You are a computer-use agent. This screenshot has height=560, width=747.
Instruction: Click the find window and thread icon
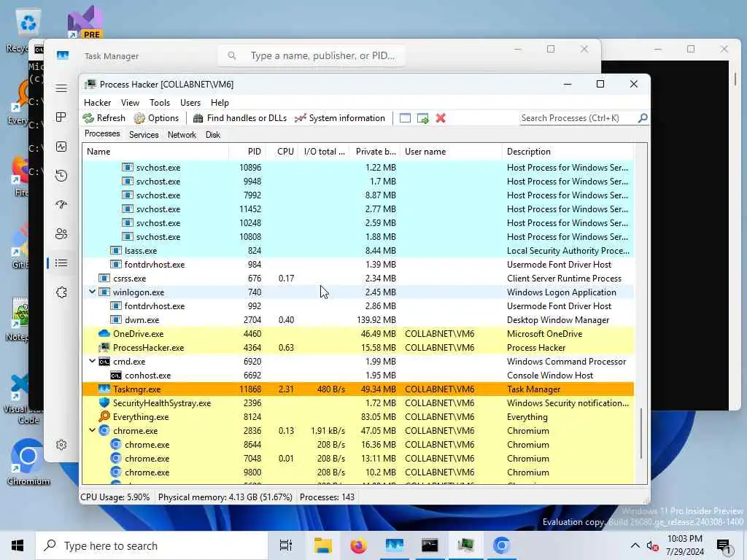(x=423, y=118)
